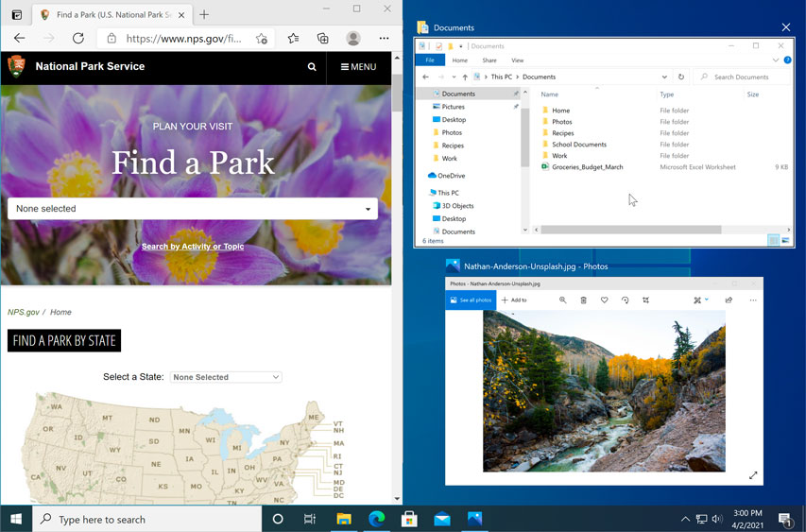Viewport: 806px width, 532px height.
Task: Open the View tab in File Explorer
Action: [517, 60]
